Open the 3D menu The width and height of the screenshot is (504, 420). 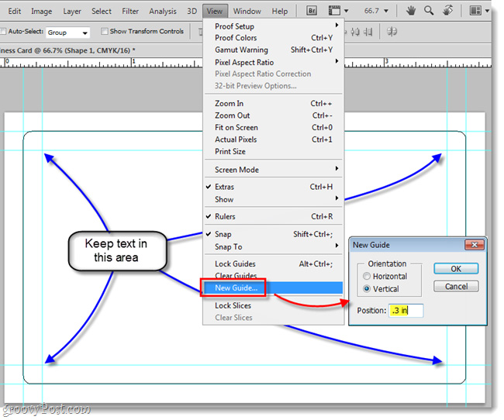point(192,12)
